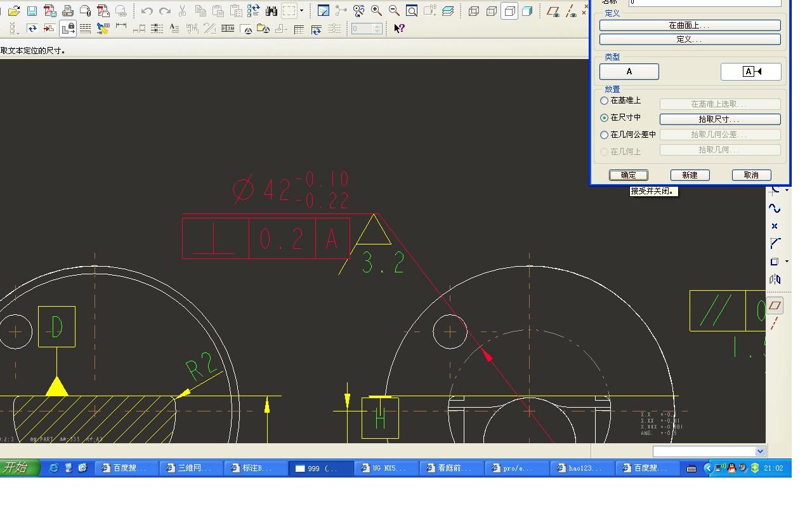Click the Undo arrow icon
812x508 pixels.
coord(147,11)
